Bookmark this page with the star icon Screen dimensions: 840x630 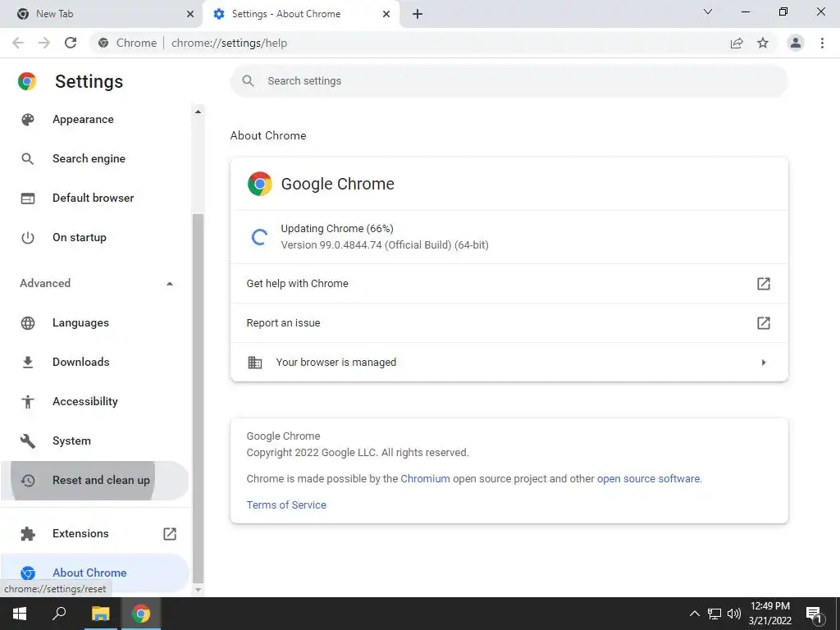tap(763, 43)
